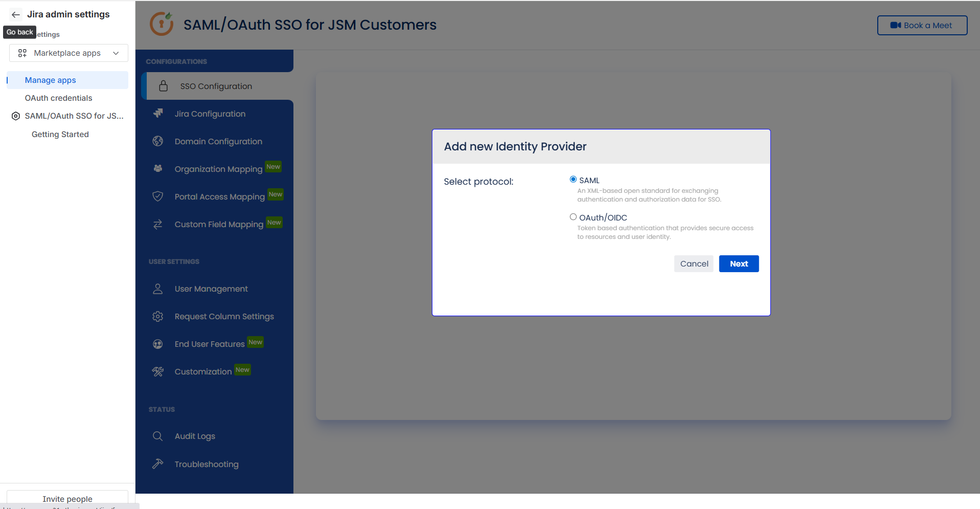Click the SAML/OAuth SSO for JS... app icon

click(16, 116)
